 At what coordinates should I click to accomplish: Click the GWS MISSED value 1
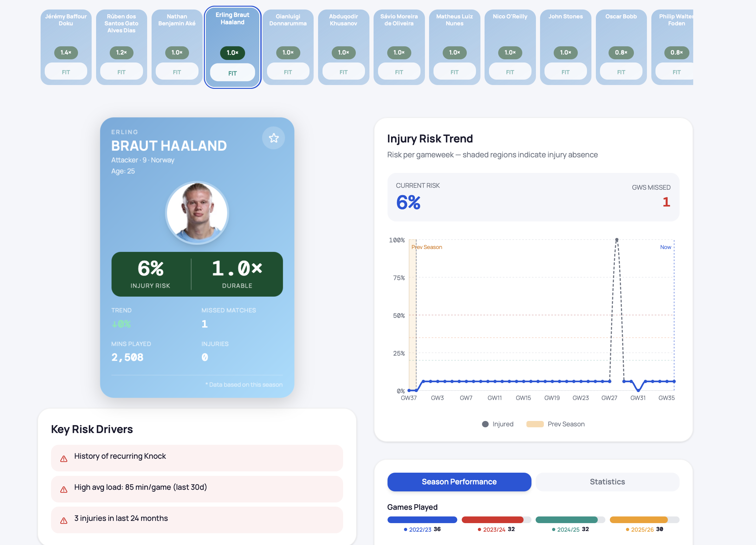[x=666, y=202]
